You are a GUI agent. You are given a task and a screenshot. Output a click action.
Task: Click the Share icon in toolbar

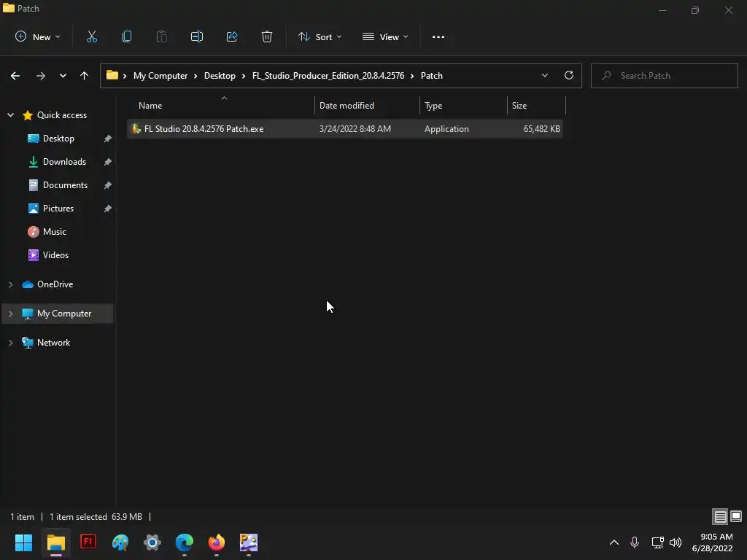click(x=232, y=36)
